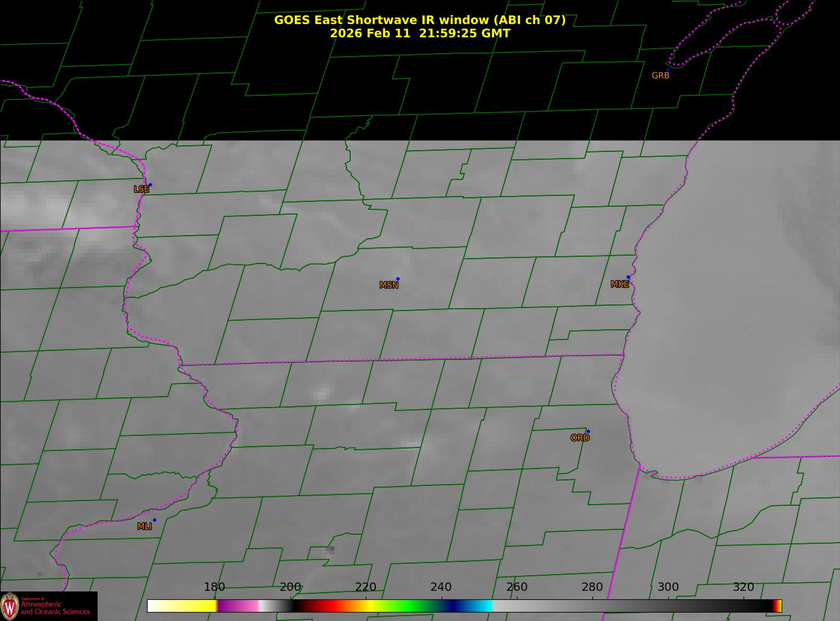Click the 220 value on temperature scale
The height and width of the screenshot is (621, 840).
pos(366,587)
